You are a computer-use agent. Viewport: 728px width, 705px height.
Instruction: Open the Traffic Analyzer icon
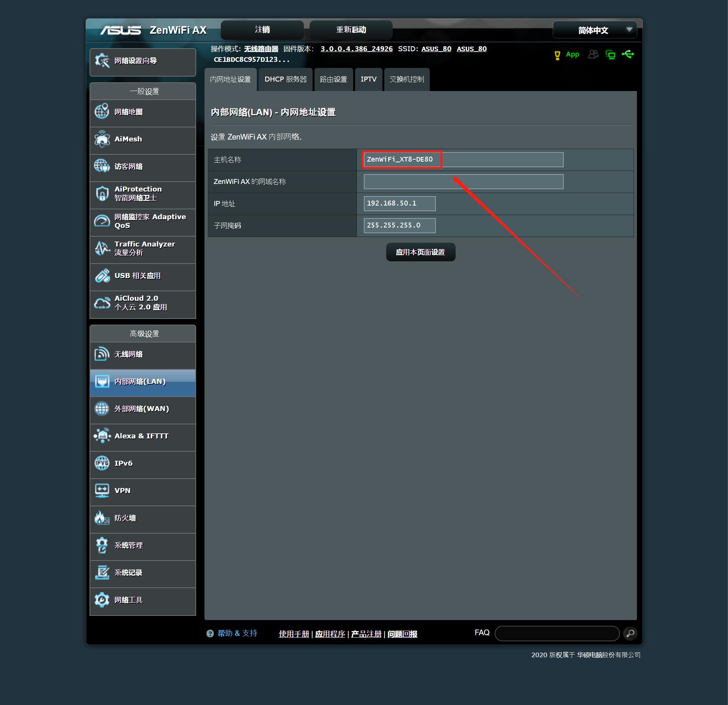pyautogui.click(x=102, y=248)
